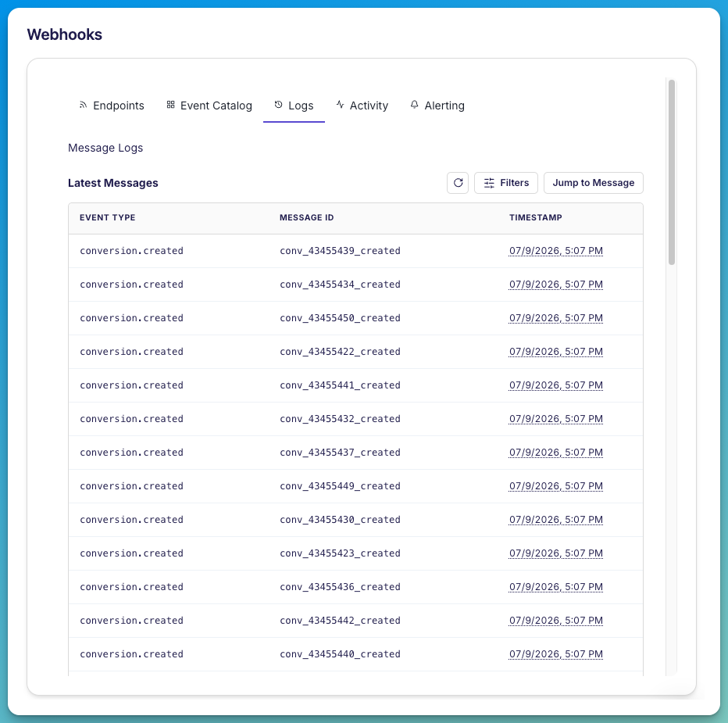Switch to the Endpoints tab
Image resolution: width=728 pixels, height=723 pixels.
[x=112, y=106]
